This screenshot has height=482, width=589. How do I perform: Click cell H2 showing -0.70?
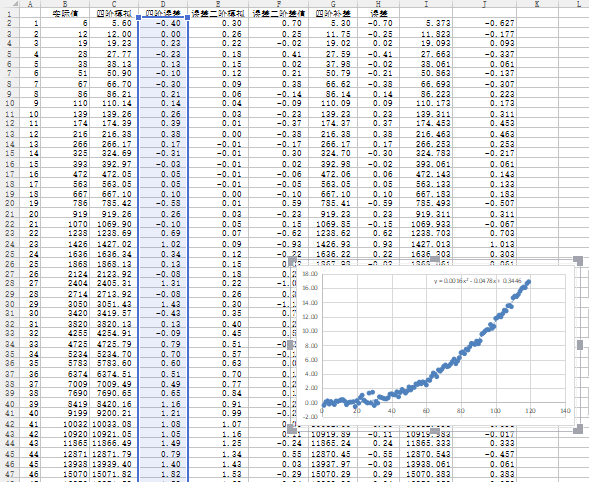[378, 23]
